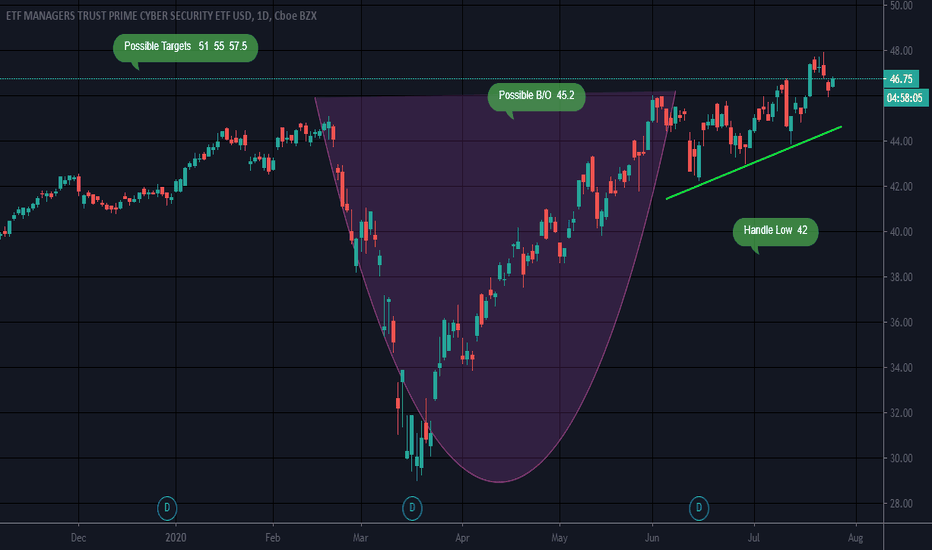Viewport: 932px width, 550px height.
Task: Click the Feb label on time axis
Action: tap(272, 538)
